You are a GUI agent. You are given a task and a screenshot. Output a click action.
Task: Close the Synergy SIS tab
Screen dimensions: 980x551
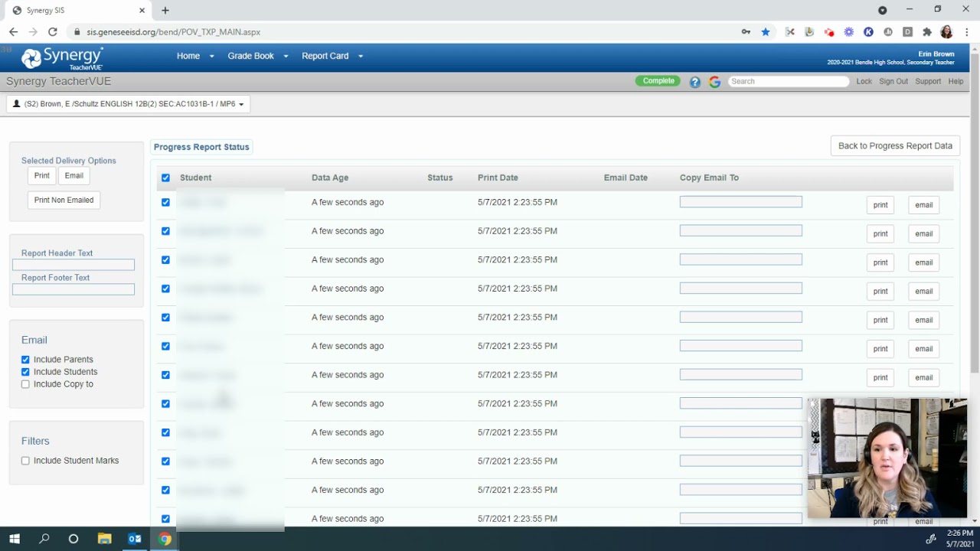pos(142,11)
